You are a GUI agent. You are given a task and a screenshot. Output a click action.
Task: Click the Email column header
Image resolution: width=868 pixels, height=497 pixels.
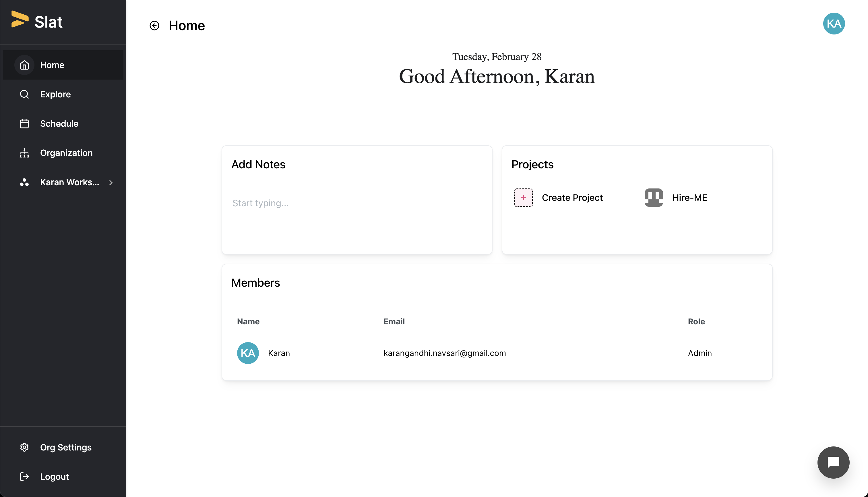point(394,321)
